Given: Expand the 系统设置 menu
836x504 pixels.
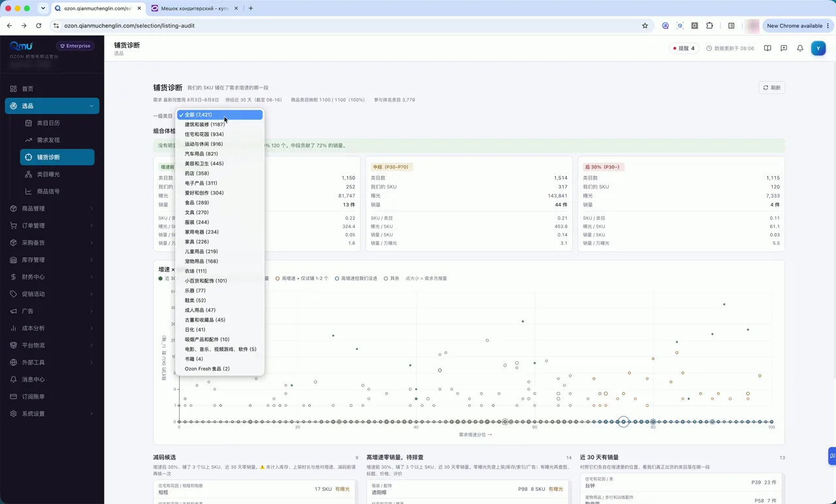Looking at the screenshot, I should pyautogui.click(x=52, y=414).
